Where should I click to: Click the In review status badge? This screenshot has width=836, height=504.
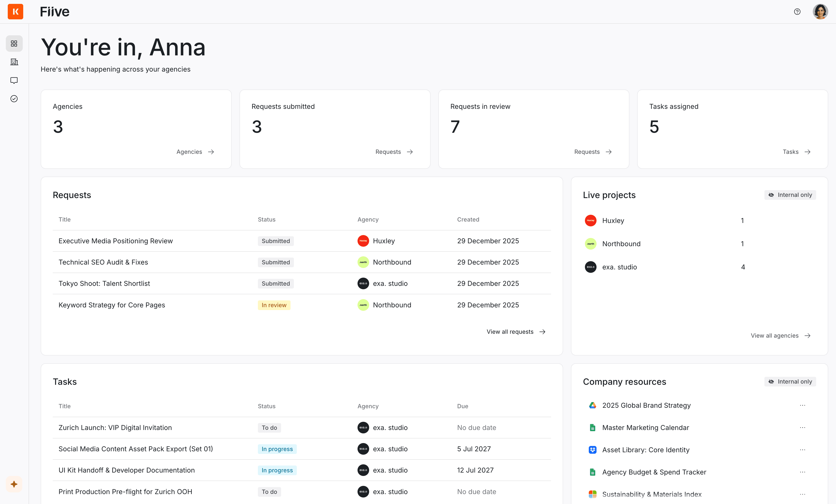(274, 305)
